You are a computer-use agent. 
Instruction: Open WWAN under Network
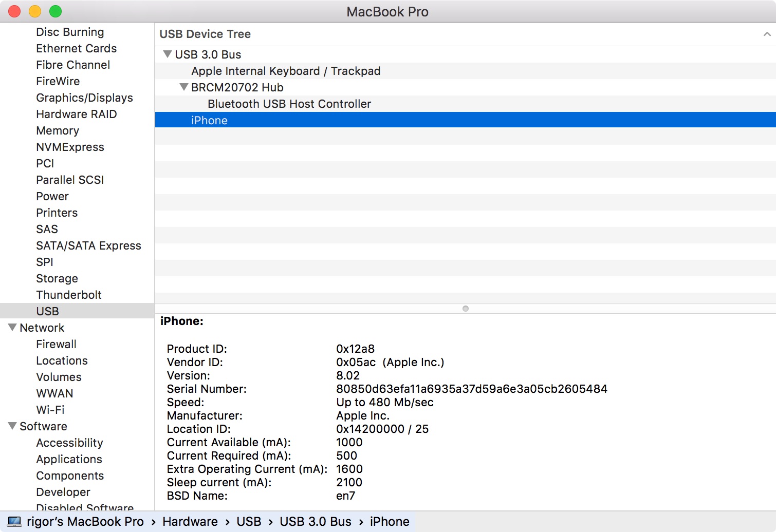click(x=54, y=393)
